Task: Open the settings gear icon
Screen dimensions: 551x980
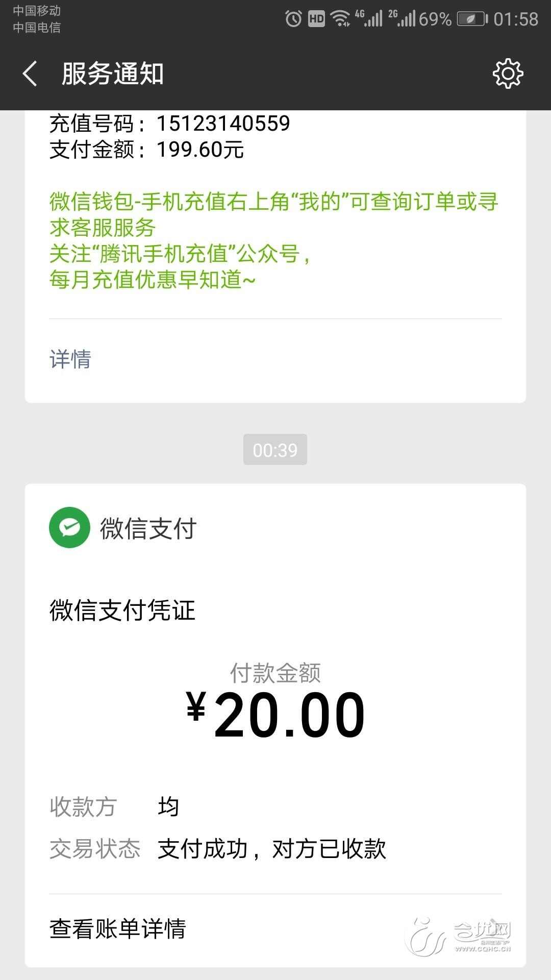Action: (x=508, y=73)
